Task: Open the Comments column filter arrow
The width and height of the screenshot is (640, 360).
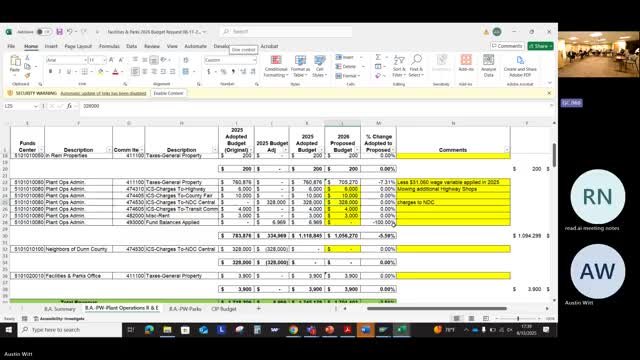Action: [x=507, y=150]
